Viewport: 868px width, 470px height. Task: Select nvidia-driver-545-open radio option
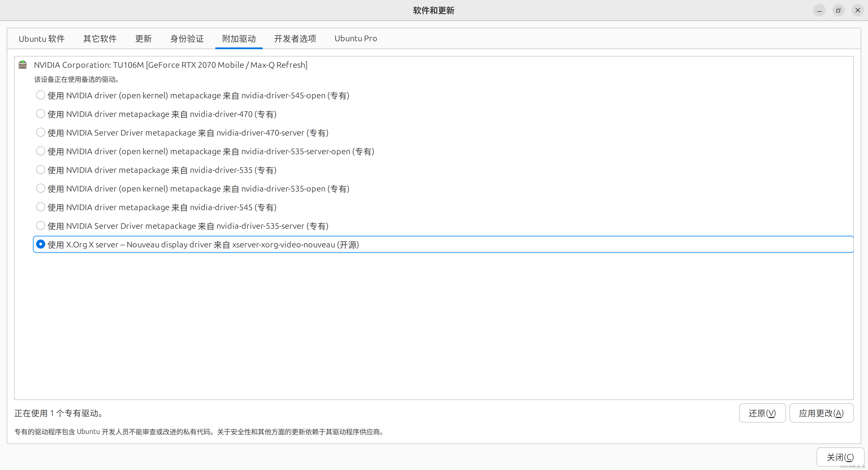(x=40, y=95)
